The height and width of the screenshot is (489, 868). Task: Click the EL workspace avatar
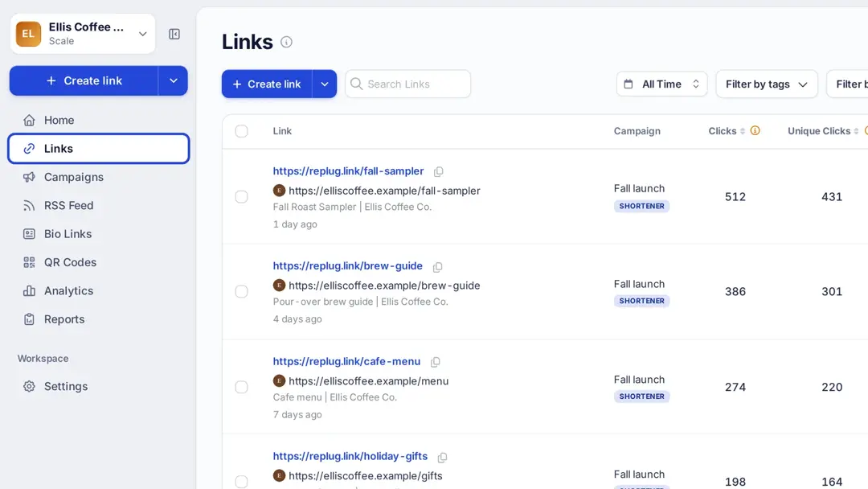click(28, 34)
